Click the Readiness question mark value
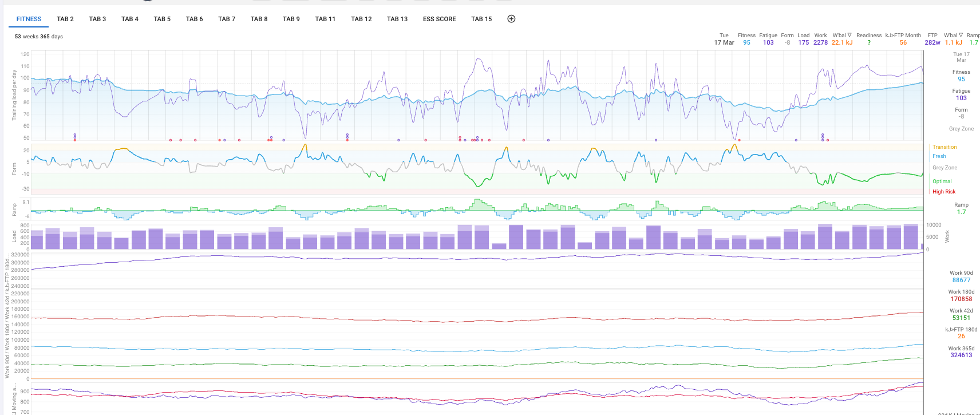This screenshot has width=980, height=415. coord(868,42)
